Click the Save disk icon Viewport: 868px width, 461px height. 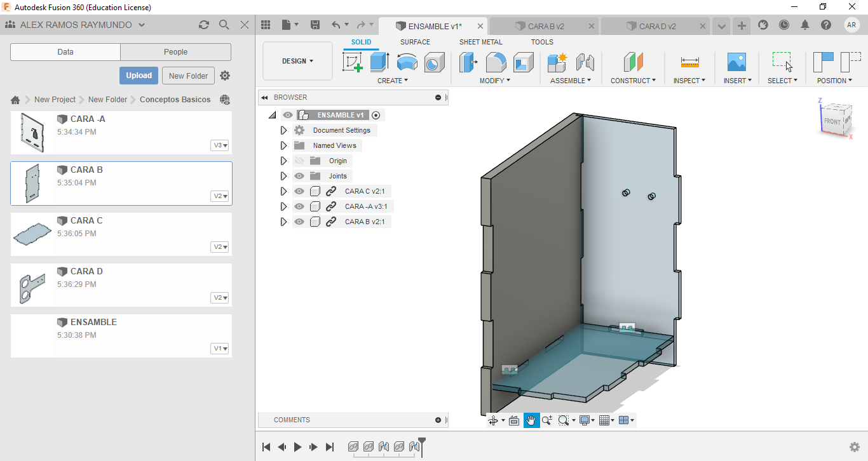click(x=315, y=25)
